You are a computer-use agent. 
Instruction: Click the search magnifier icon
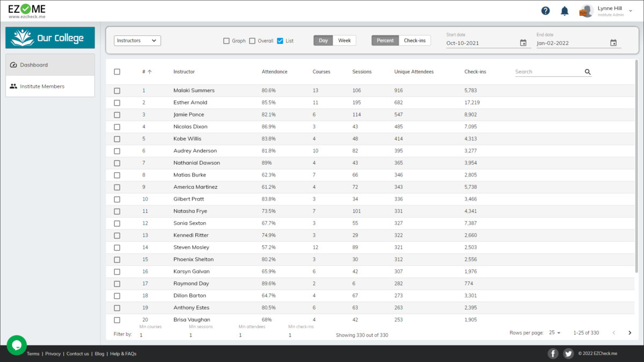click(588, 72)
